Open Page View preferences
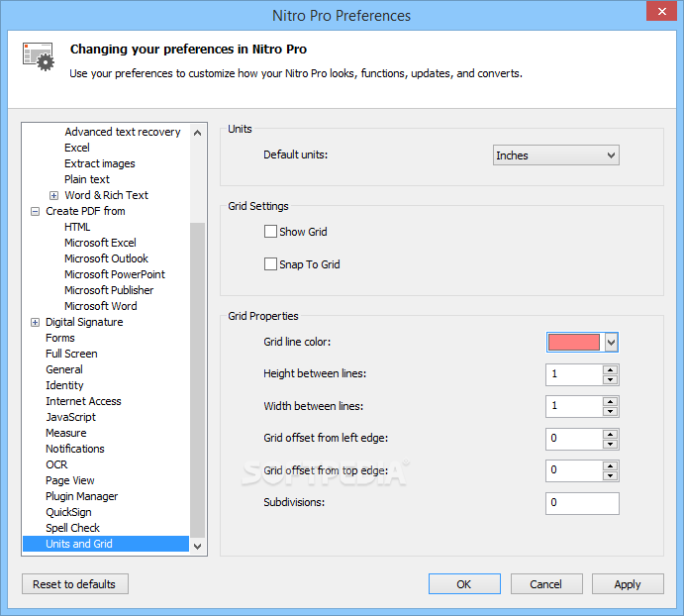 70,480
